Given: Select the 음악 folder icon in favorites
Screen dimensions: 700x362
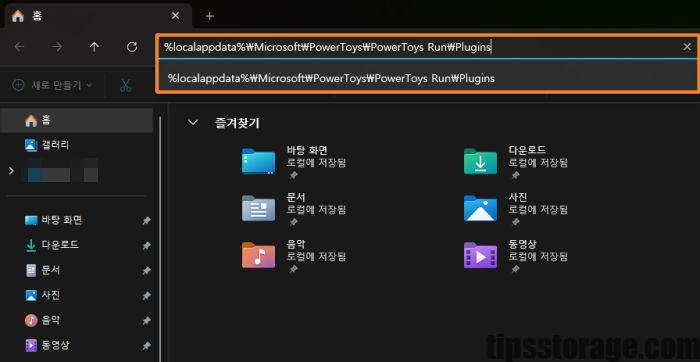Looking at the screenshot, I should tap(258, 255).
